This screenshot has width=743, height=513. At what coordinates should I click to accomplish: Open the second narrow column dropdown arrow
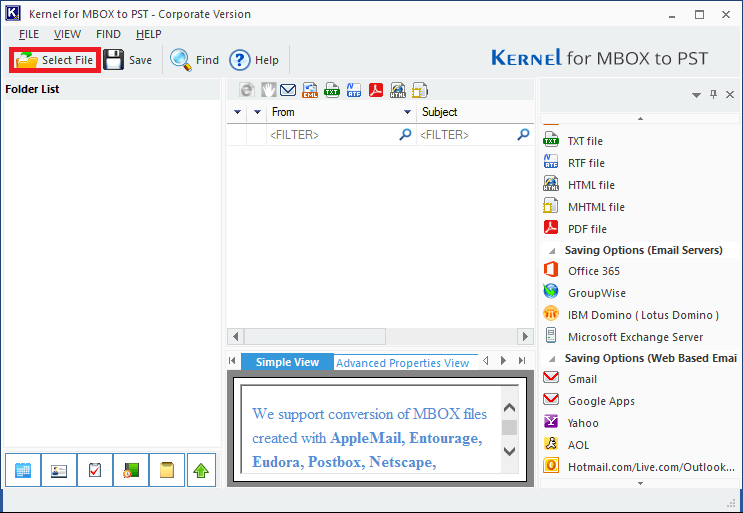click(x=257, y=112)
